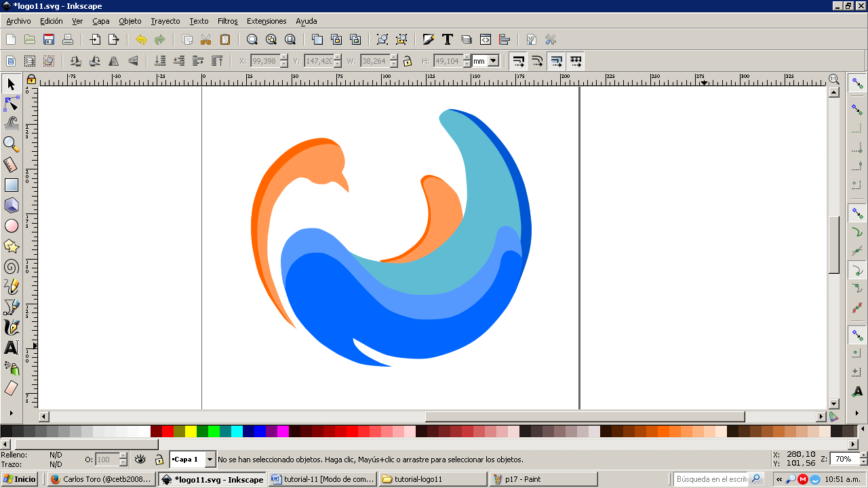Viewport: 868px width, 488px height.
Task: Select the Star polygon tool
Action: pos(11,246)
